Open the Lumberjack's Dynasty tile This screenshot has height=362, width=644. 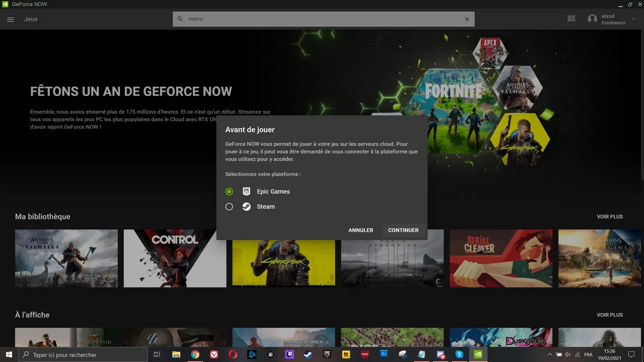pyautogui.click(x=283, y=337)
